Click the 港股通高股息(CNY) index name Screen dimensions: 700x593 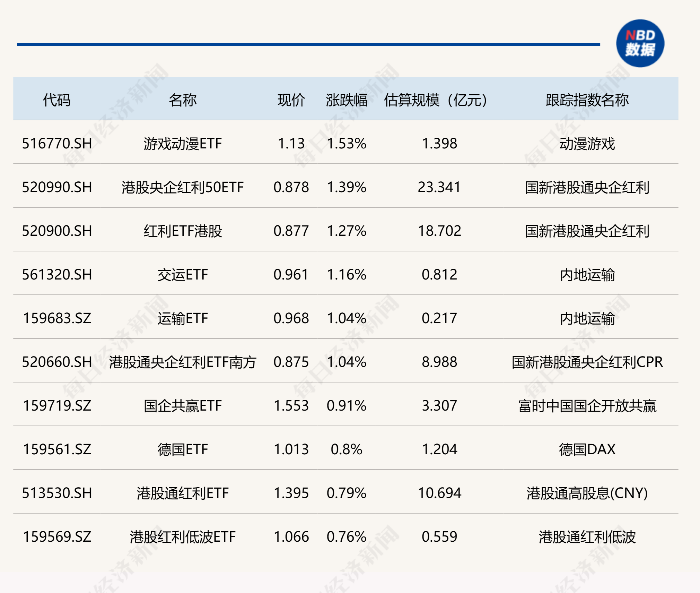point(587,493)
